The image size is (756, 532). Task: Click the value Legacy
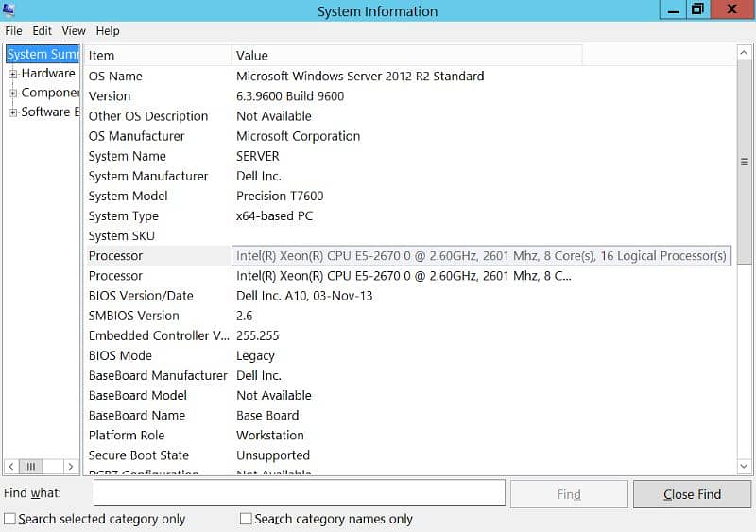[x=255, y=356]
